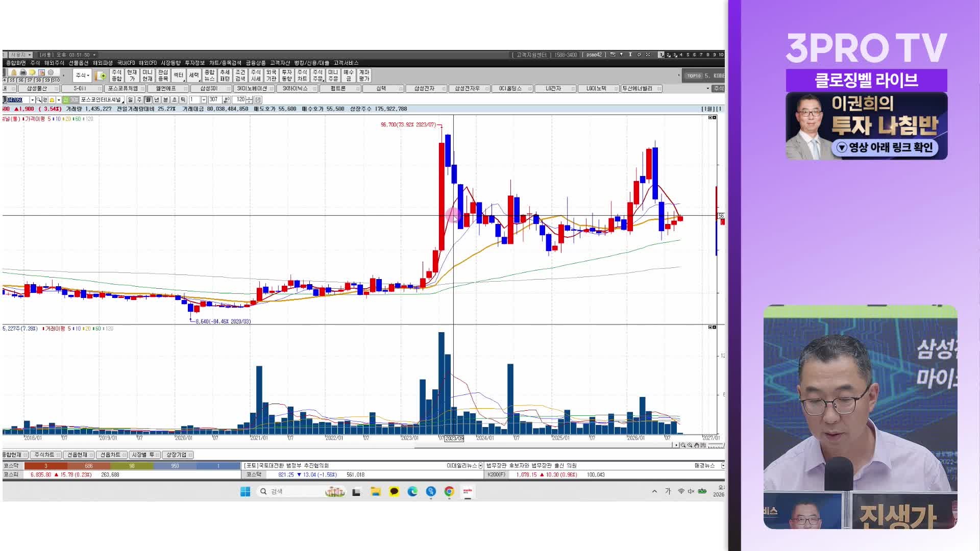The height and width of the screenshot is (551, 980).
Task: Click the 계좌평가 toolbar button
Action: pos(364,76)
